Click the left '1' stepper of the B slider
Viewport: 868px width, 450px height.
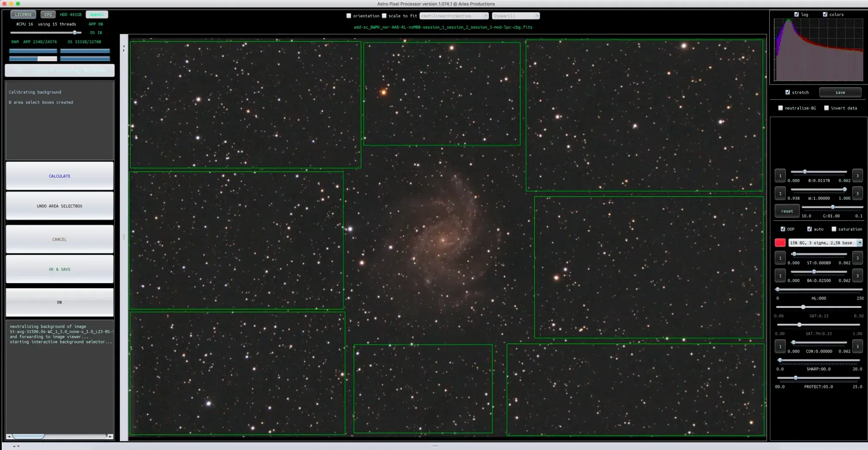pyautogui.click(x=780, y=176)
